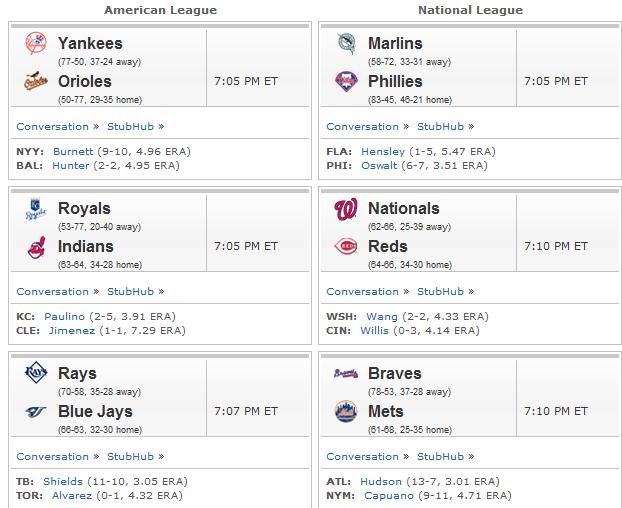Click the Indians team logo

pos(36,247)
